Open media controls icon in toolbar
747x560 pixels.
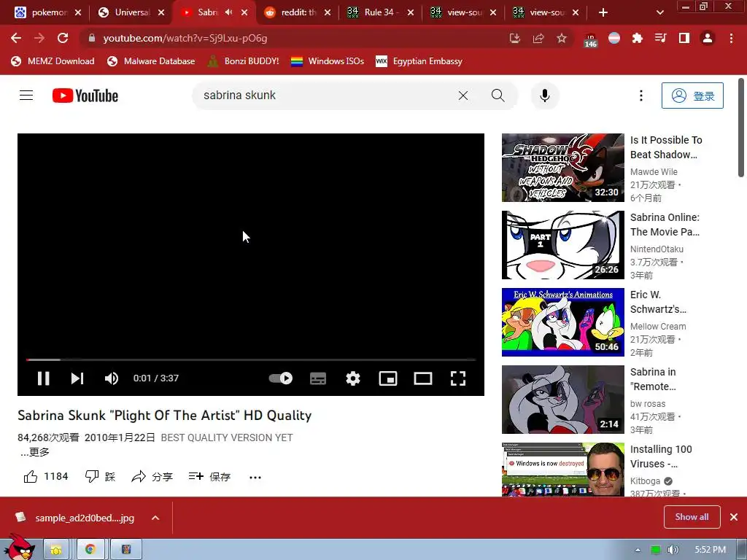click(661, 38)
